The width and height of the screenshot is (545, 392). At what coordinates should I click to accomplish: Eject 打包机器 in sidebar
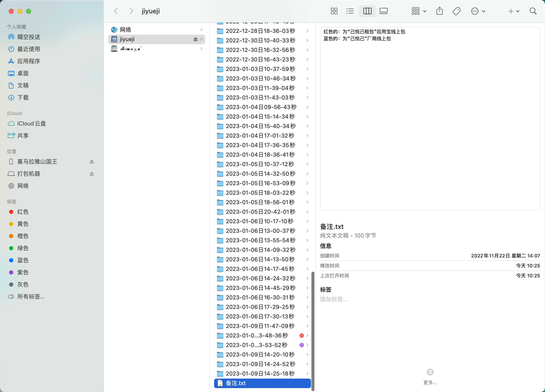91,174
